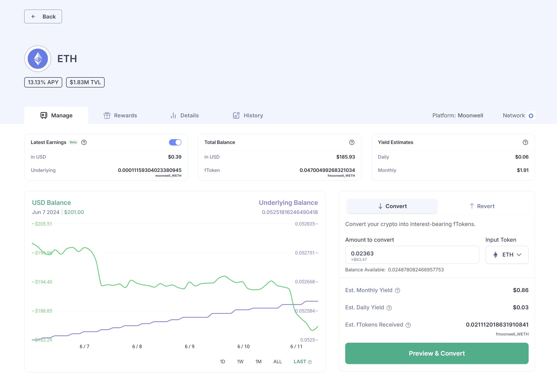This screenshot has height=392, width=557.
Task: Select the 1D chart range
Action: 222,361
